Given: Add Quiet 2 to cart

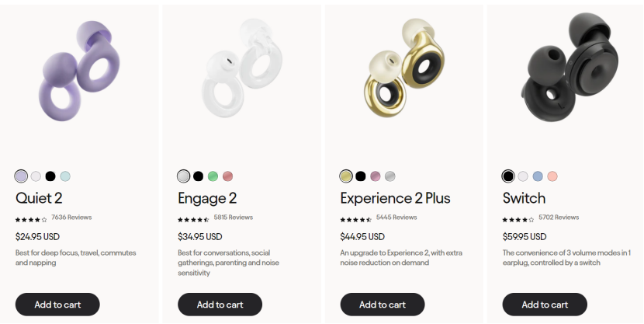Looking at the screenshot, I should click(57, 305).
